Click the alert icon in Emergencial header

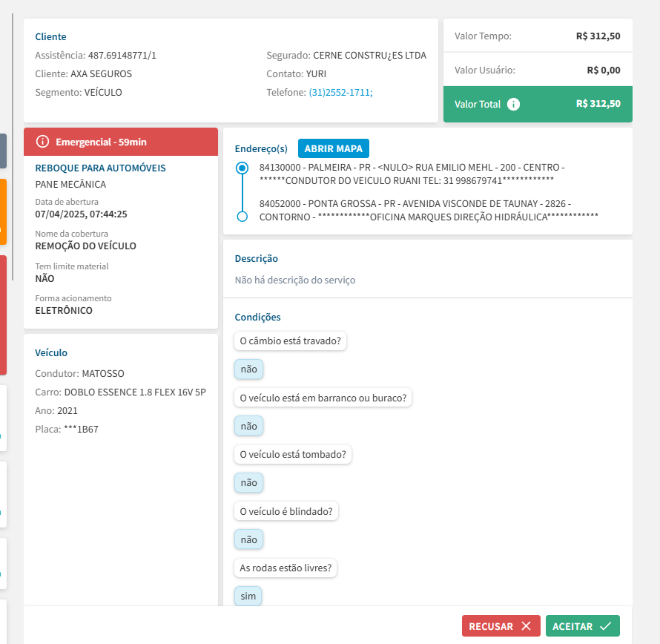(42, 142)
